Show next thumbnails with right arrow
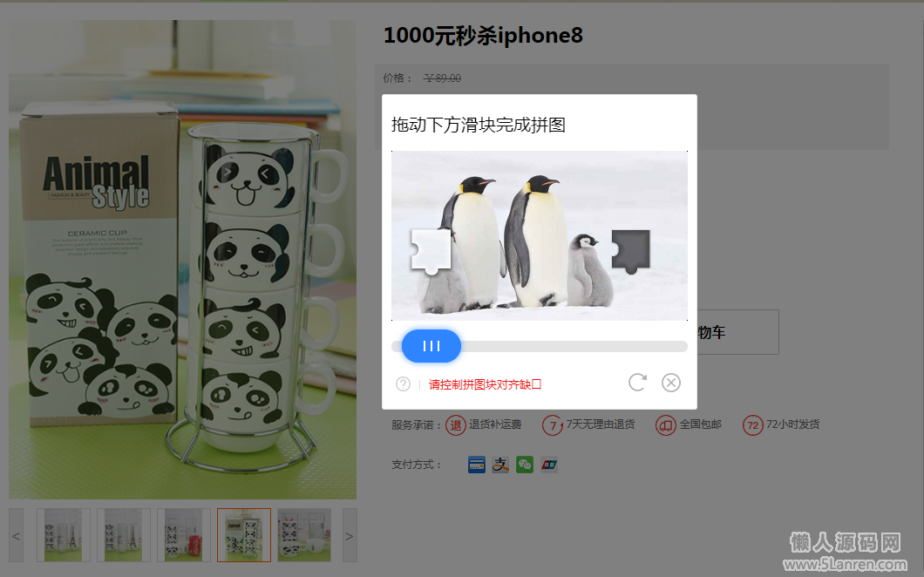 [350, 535]
